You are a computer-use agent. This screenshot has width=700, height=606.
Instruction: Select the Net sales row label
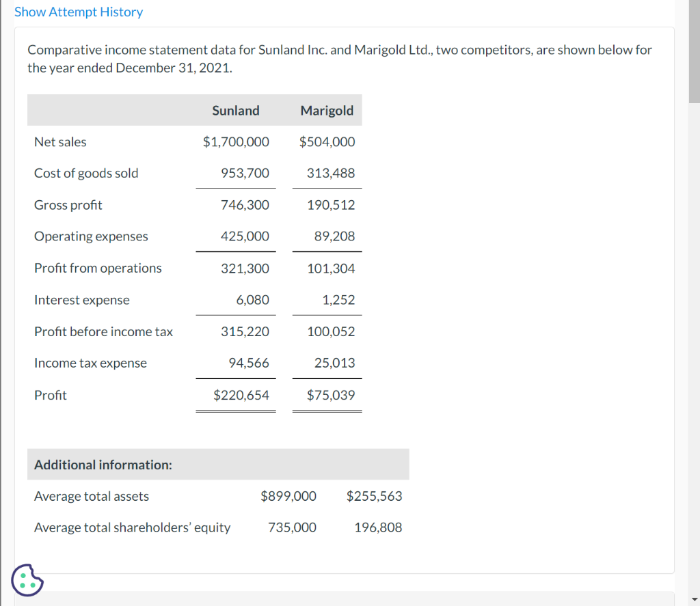(x=60, y=141)
